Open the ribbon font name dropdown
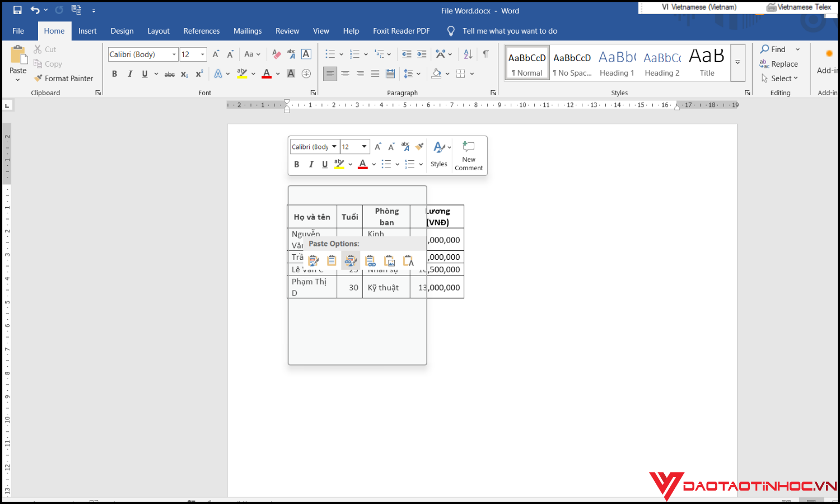 (x=174, y=54)
